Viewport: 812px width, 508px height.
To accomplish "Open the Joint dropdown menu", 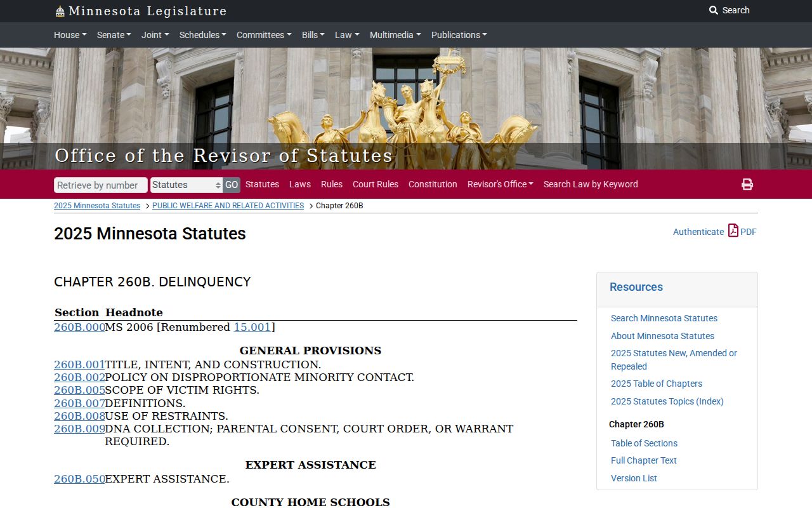I will pos(155,35).
